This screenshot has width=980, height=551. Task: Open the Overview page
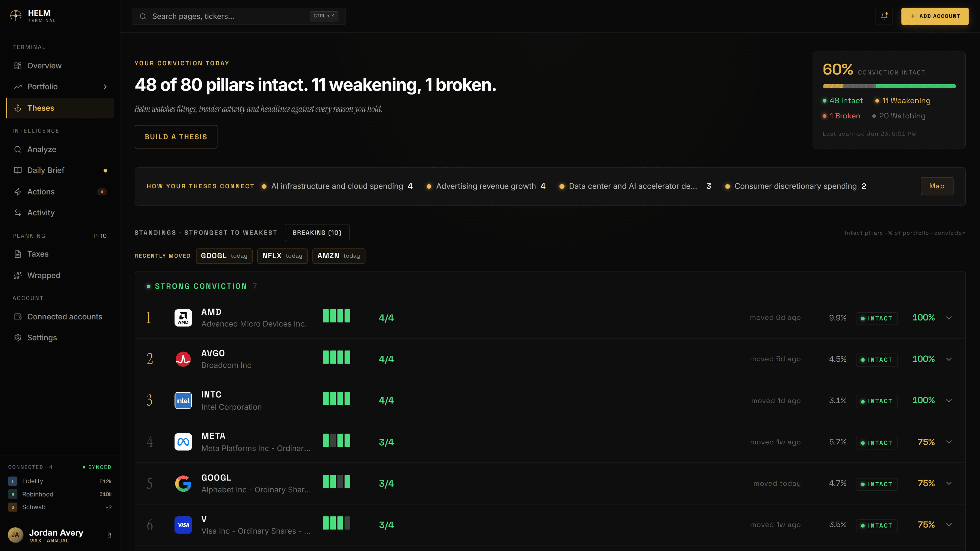tap(60, 66)
